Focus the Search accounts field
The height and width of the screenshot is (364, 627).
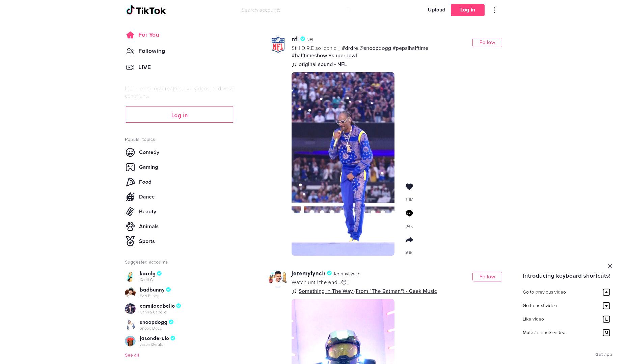(292, 10)
